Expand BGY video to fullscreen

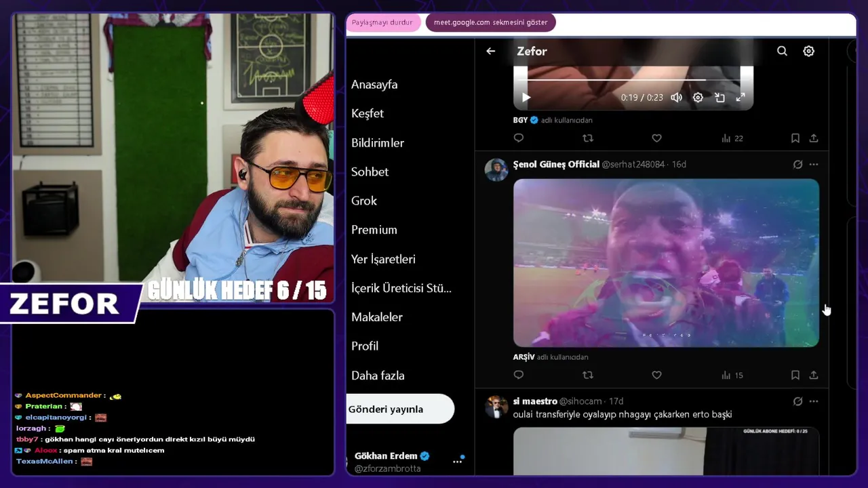(x=741, y=98)
